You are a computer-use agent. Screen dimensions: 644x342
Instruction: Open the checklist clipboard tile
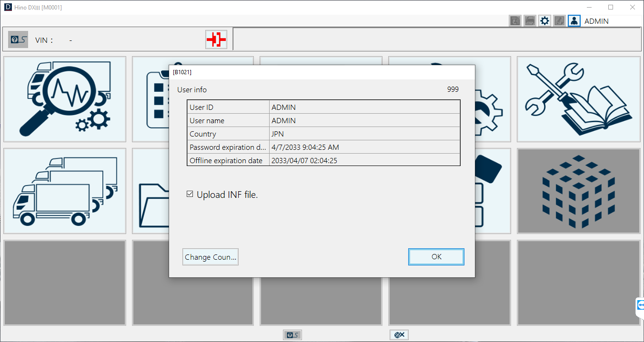pos(151,99)
